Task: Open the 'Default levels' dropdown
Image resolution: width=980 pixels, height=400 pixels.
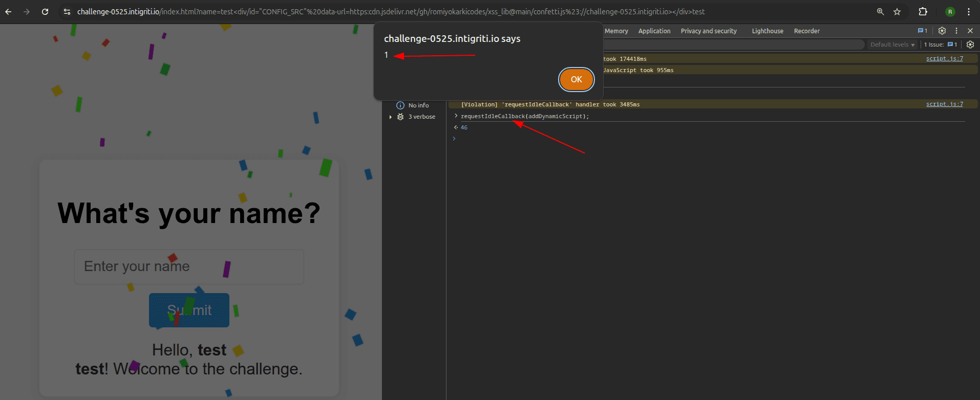Action: point(892,45)
